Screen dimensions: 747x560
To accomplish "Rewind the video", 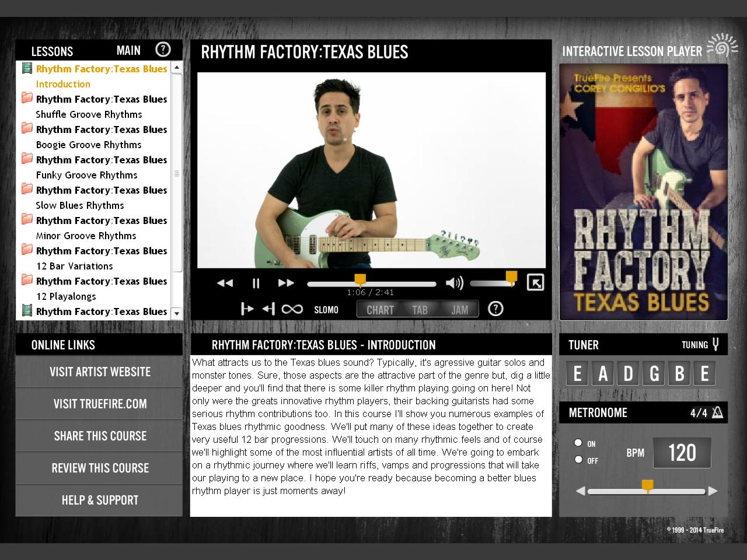I will 225,283.
